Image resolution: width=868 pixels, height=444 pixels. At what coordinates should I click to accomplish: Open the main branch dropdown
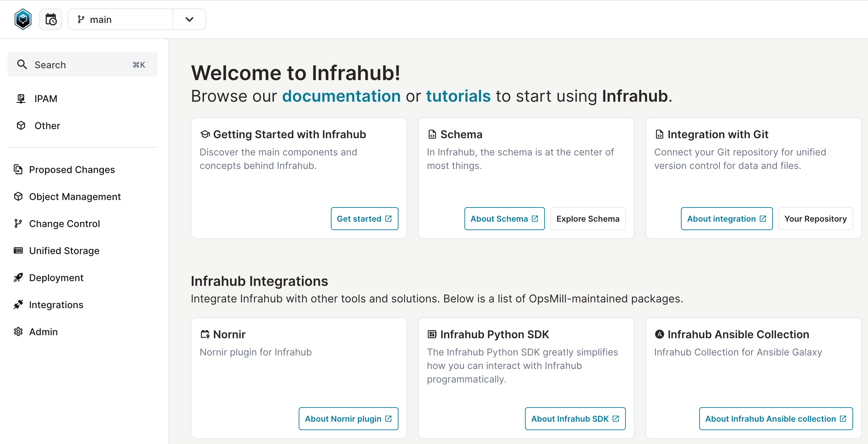click(120, 19)
